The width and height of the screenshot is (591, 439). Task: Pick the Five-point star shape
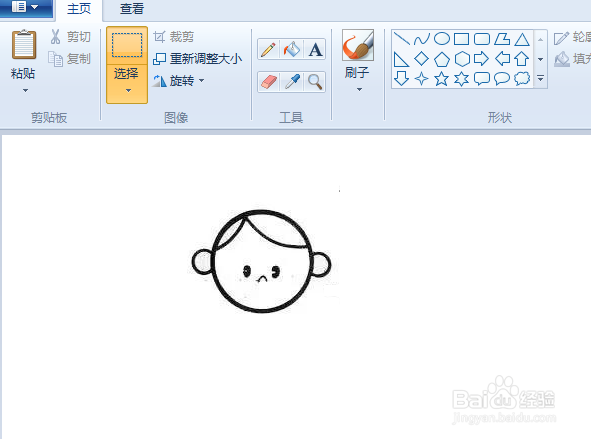442,79
